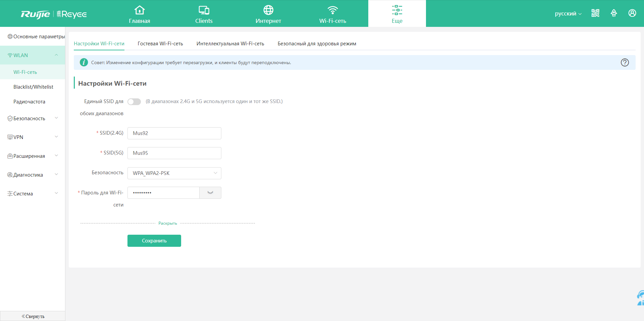Open the Wi-Fi-сеть signal icon
The image size is (644, 321).
(333, 10)
